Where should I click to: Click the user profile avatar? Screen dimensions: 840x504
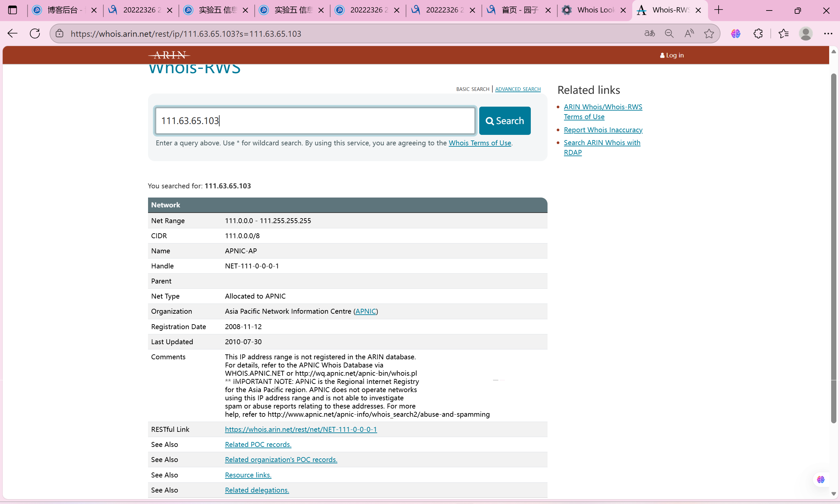[x=806, y=33]
